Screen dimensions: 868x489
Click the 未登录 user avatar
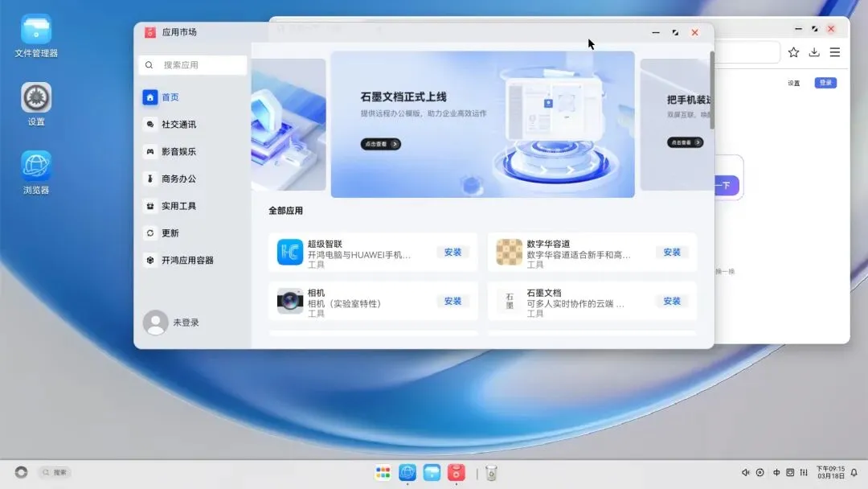coord(156,323)
